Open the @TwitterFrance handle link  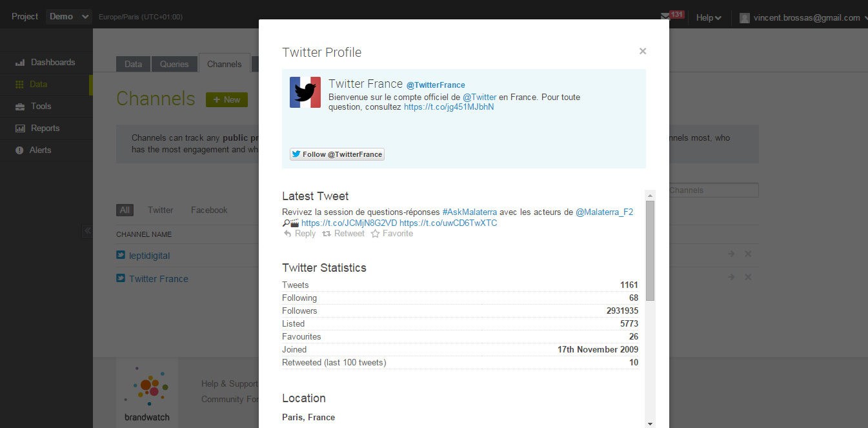tap(436, 85)
